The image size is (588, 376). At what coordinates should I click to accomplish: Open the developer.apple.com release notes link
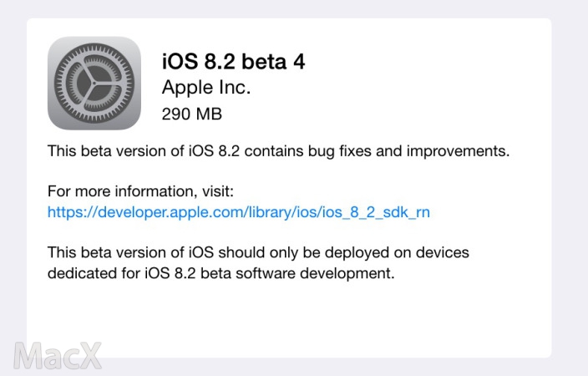coord(239,212)
